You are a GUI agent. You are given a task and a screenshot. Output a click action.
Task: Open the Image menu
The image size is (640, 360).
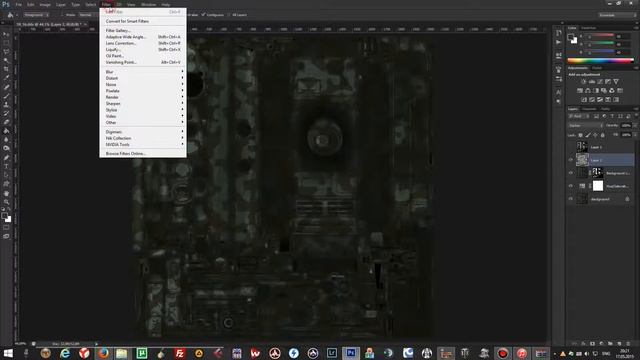(x=45, y=4)
